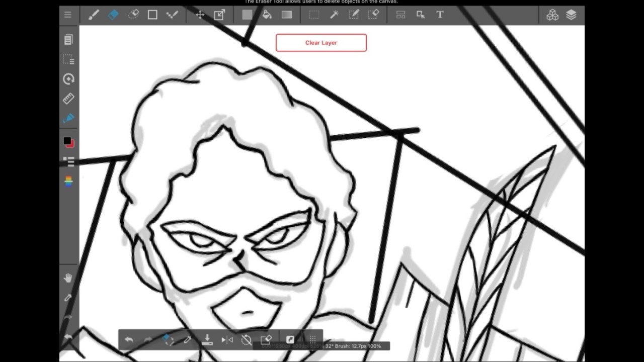
Task: Select the Text tool
Action: pyautogui.click(x=440, y=15)
